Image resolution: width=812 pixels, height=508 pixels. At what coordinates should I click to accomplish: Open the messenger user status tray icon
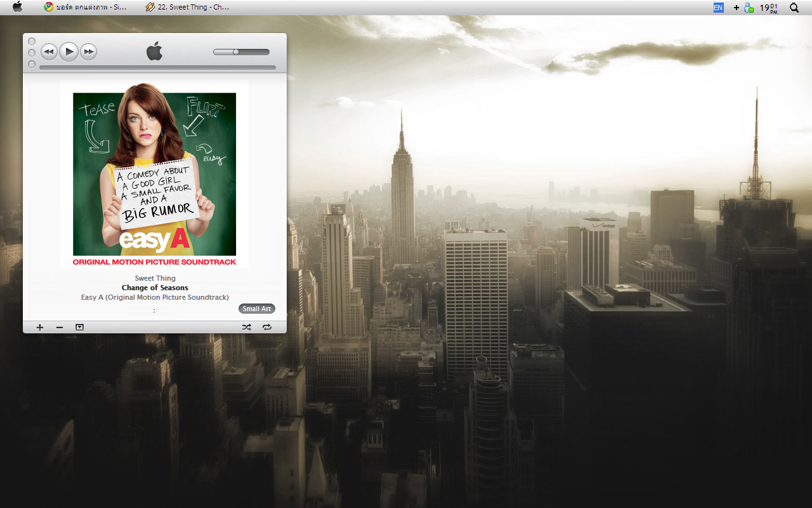point(749,8)
